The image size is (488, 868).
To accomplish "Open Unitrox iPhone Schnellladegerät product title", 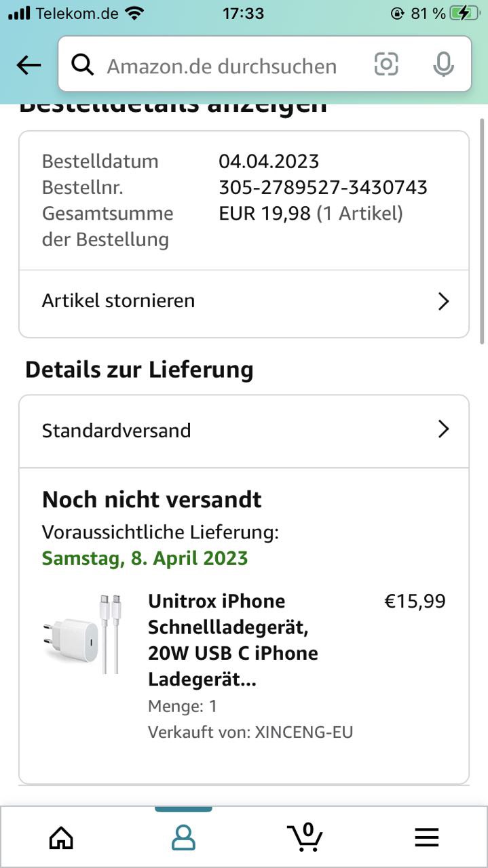I will point(233,640).
